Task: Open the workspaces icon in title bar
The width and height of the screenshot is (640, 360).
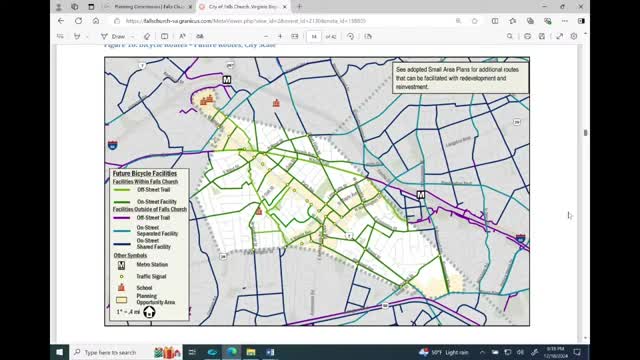Action: pos(75,7)
